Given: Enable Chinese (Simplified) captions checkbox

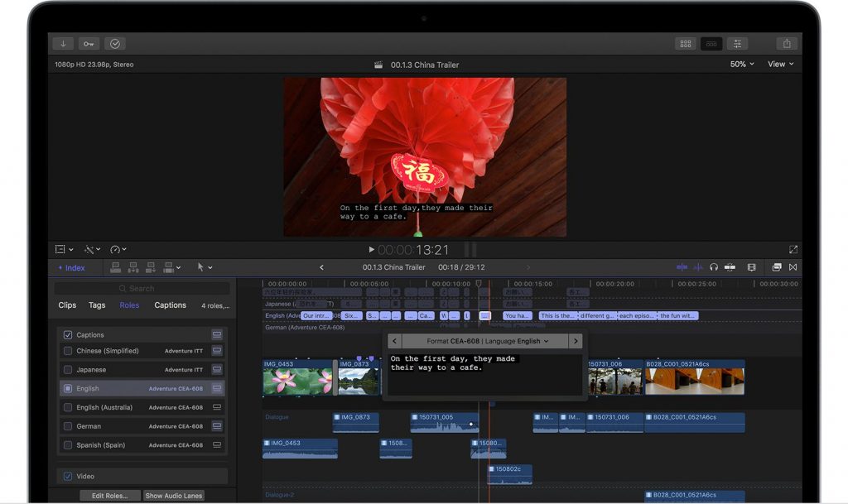Looking at the screenshot, I should coord(68,351).
